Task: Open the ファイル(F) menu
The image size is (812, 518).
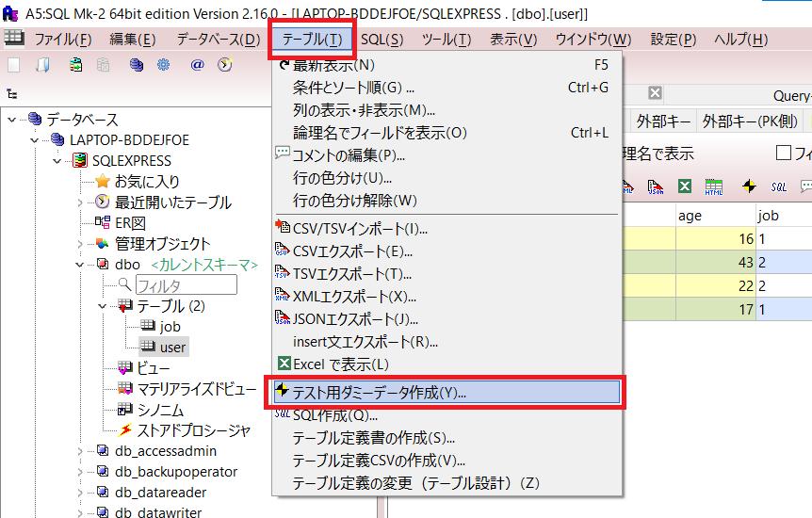Action: pyautogui.click(x=63, y=40)
